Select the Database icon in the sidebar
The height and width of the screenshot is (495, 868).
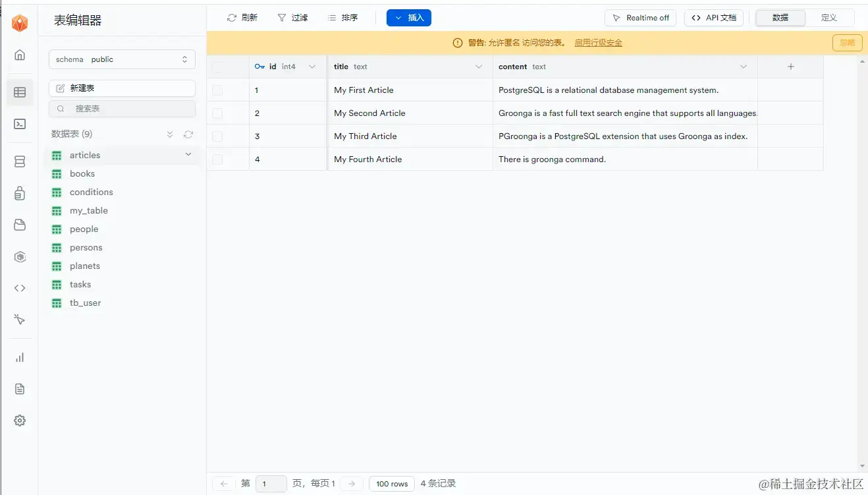coord(20,160)
